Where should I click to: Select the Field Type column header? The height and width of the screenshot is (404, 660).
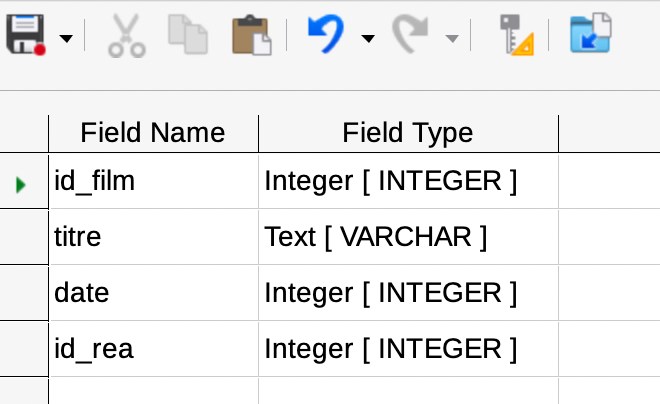(408, 133)
